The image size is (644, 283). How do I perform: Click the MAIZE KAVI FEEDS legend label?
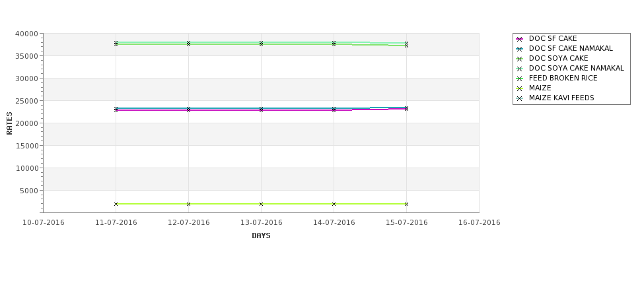[561, 98]
